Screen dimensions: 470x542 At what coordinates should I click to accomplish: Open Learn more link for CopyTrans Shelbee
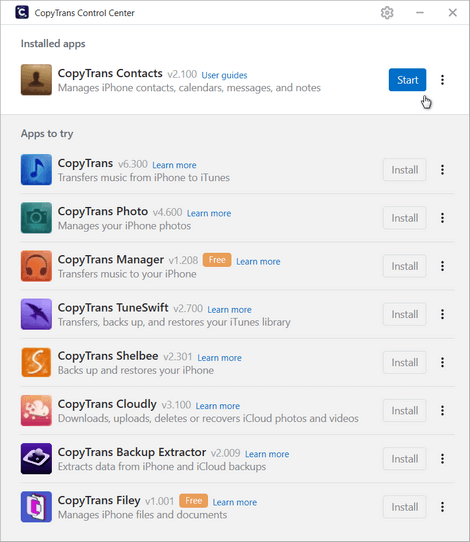click(x=219, y=358)
